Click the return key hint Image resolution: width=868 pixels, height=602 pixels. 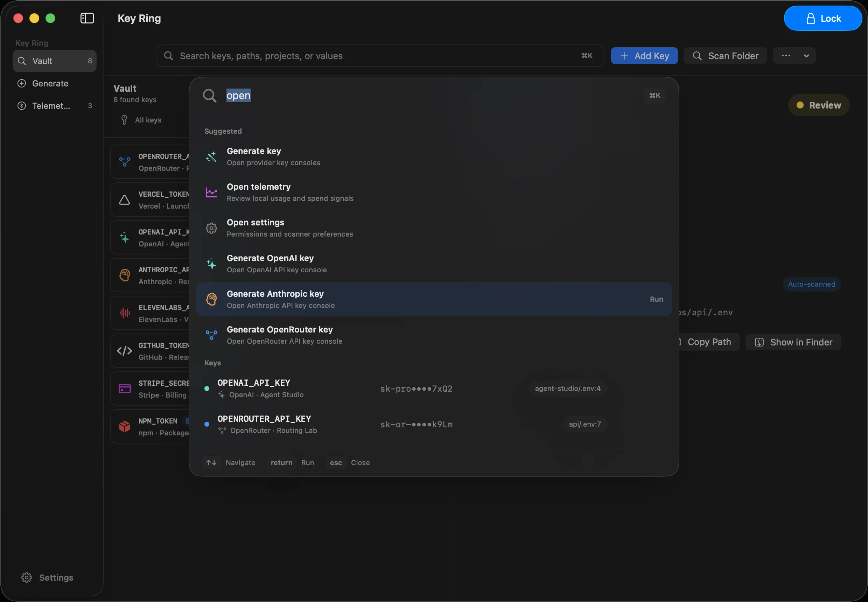pos(281,462)
